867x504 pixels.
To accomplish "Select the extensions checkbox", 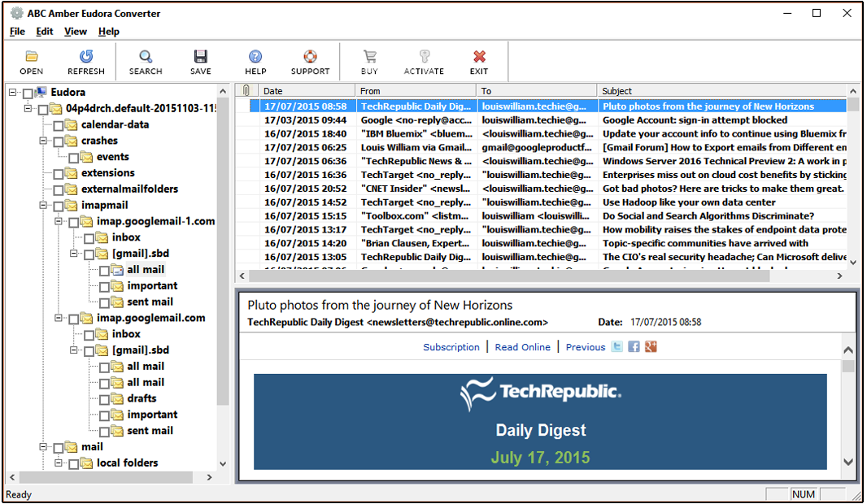I will [x=58, y=174].
